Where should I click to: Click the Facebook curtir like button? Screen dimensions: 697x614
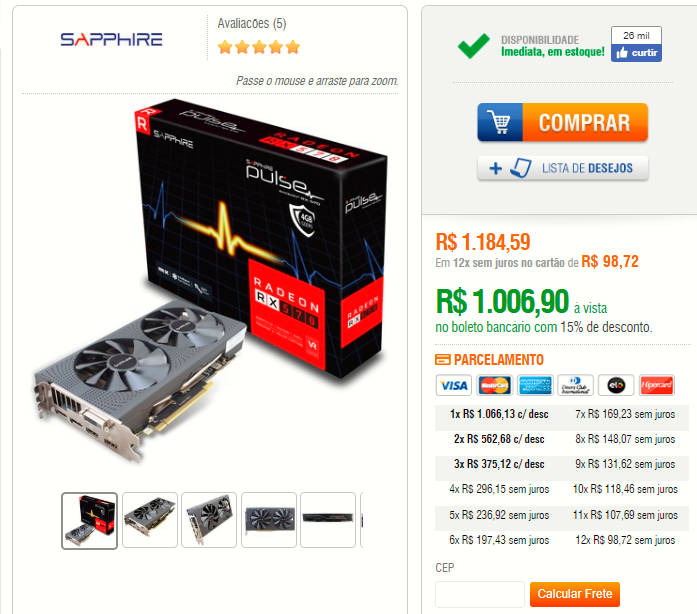tap(636, 53)
